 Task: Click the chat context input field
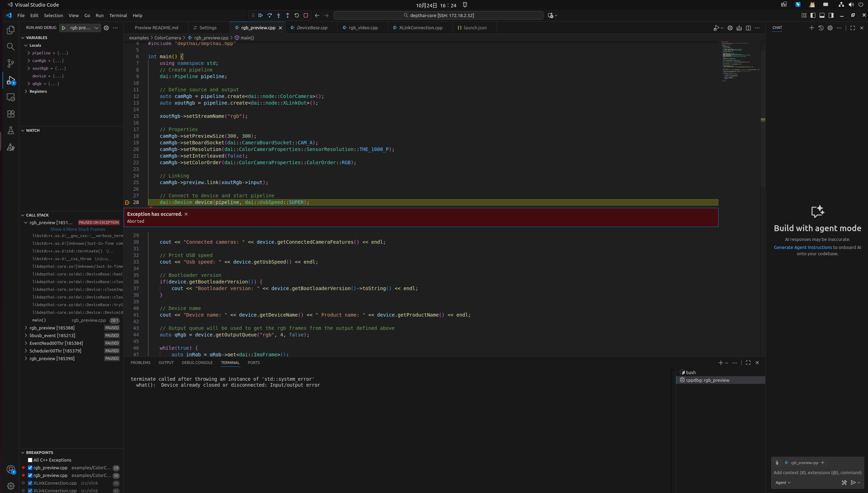coord(817,473)
